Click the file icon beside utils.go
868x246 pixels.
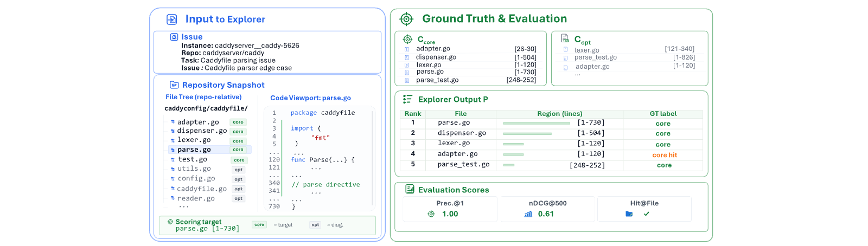pyautogui.click(x=173, y=169)
